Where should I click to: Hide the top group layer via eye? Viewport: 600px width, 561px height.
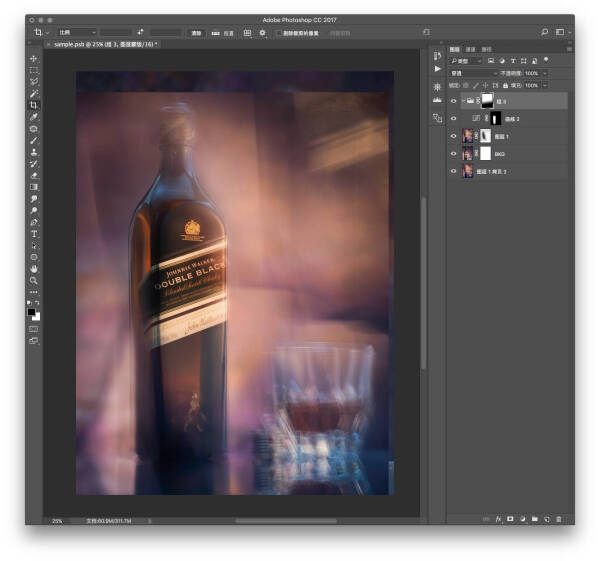(453, 101)
